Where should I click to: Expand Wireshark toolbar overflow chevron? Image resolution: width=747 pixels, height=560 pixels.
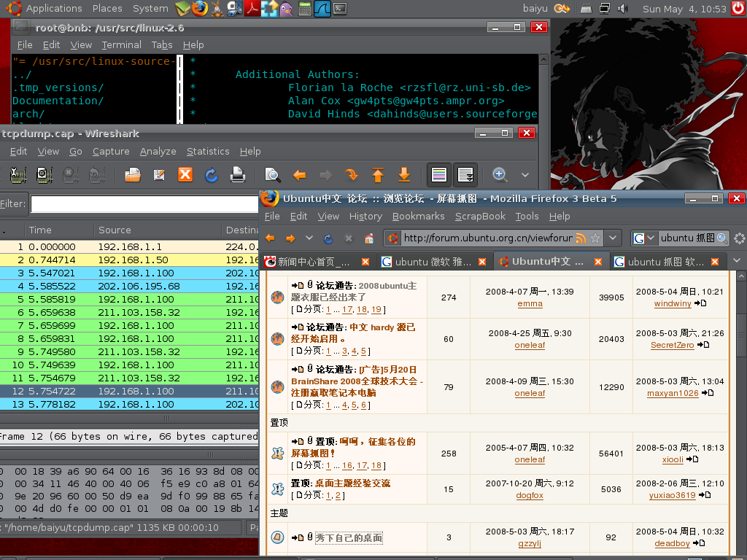click(x=525, y=175)
